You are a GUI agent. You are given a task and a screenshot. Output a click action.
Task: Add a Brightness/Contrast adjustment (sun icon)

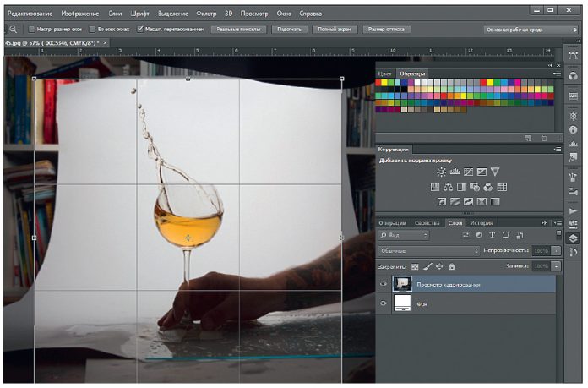pos(441,172)
